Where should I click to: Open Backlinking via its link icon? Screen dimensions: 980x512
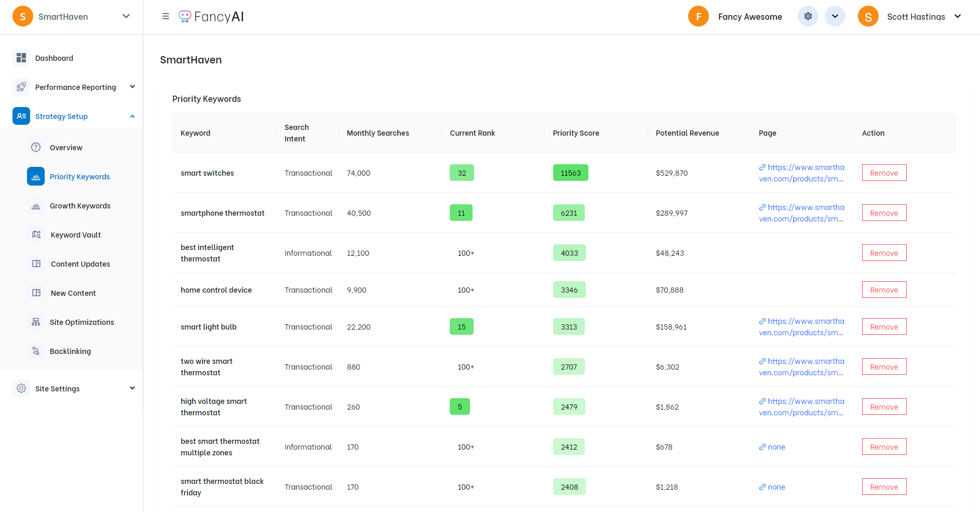point(36,351)
